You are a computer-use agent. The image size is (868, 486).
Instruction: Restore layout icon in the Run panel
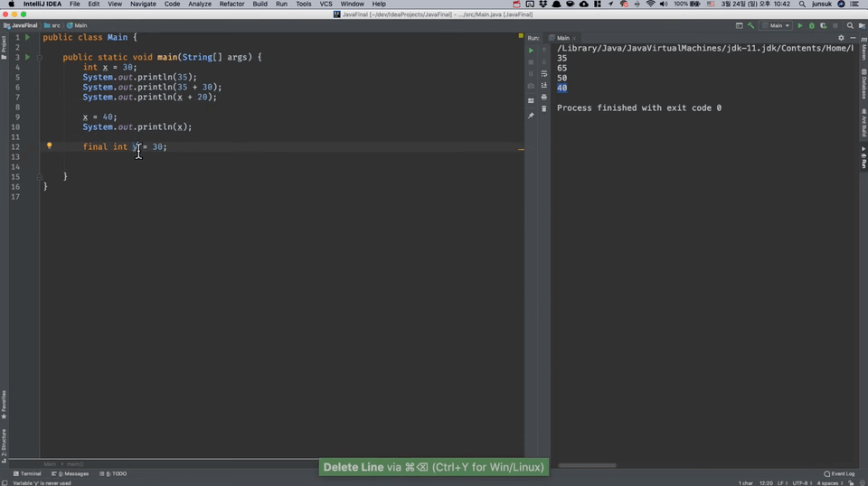coord(531,100)
